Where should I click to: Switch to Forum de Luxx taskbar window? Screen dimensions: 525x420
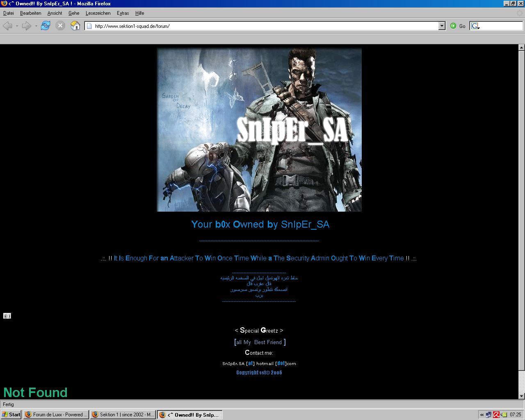(x=56, y=415)
